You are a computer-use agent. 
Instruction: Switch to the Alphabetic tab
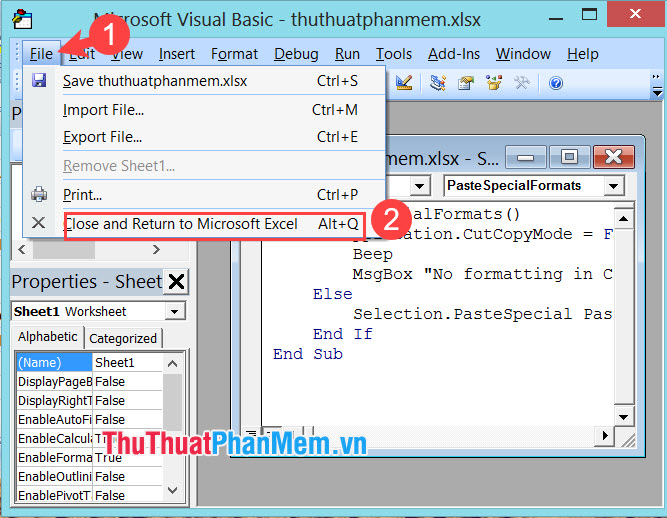click(x=48, y=337)
